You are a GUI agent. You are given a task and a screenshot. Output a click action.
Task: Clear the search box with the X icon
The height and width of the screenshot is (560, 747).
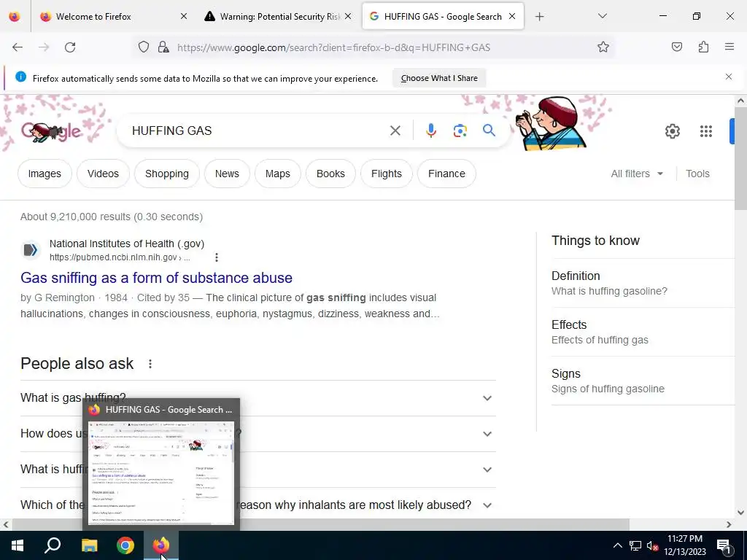[395, 131]
